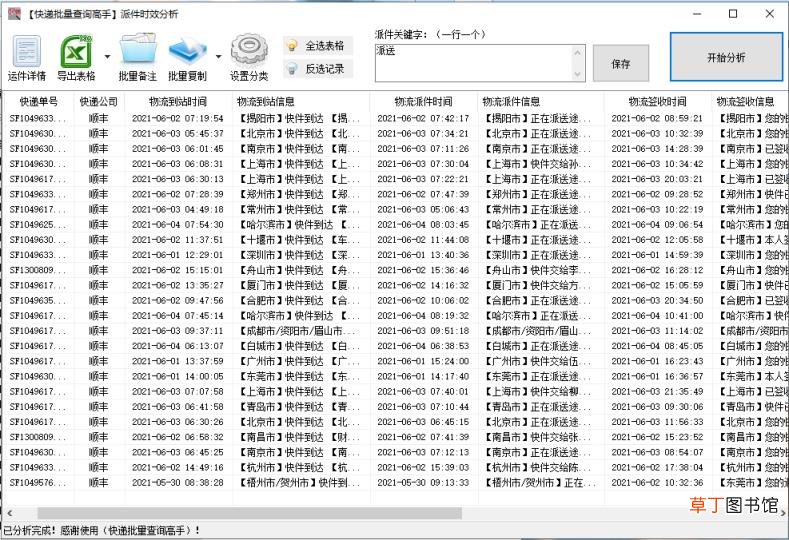
Task: Click sign time 2021-06-04 09:06:54
Action: pos(657,225)
